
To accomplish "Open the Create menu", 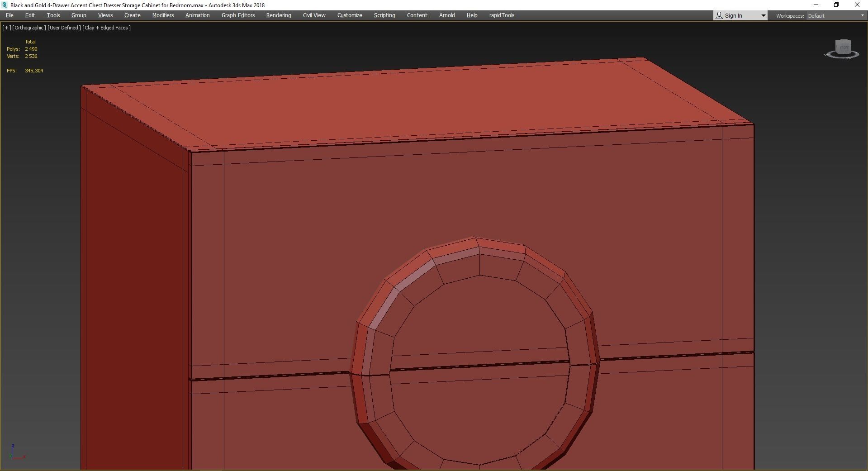I will click(133, 15).
